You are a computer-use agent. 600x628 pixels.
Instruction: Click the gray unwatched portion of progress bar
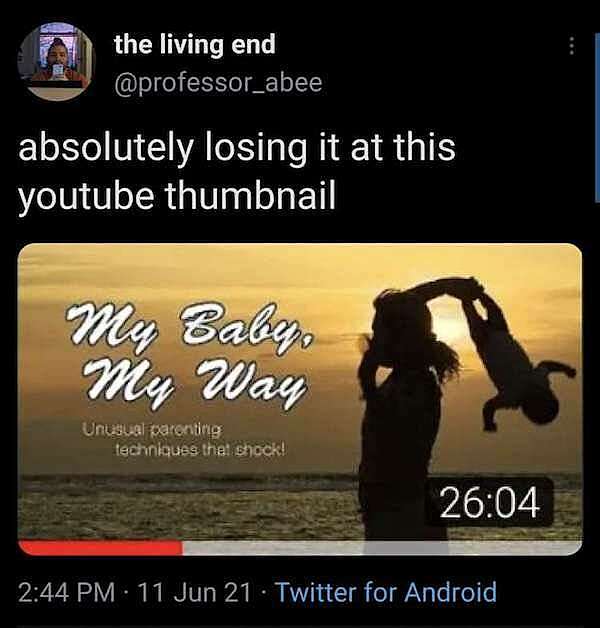(382, 547)
